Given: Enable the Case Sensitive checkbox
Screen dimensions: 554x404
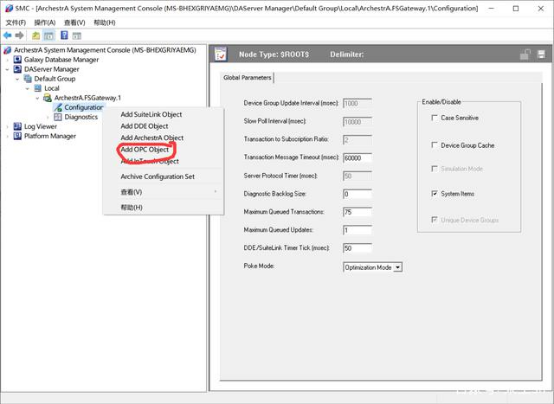Looking at the screenshot, I should tap(434, 118).
